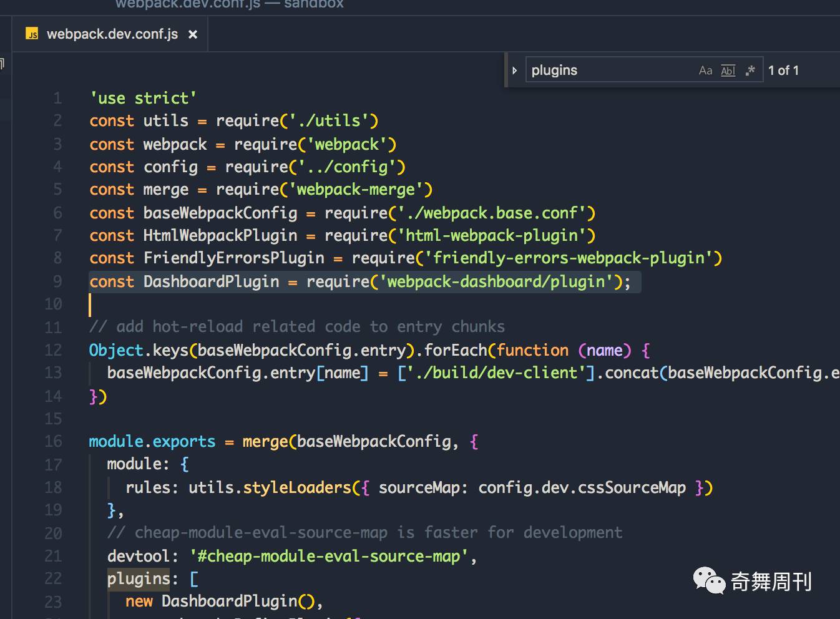
Task: Click the devtool key on line 21
Action: (x=139, y=556)
